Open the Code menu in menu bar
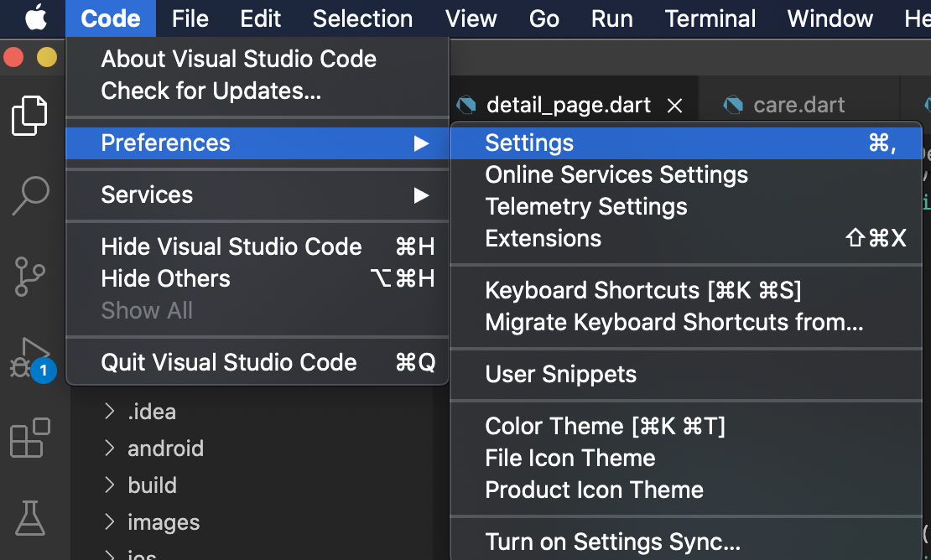The width and height of the screenshot is (931, 560). [111, 18]
